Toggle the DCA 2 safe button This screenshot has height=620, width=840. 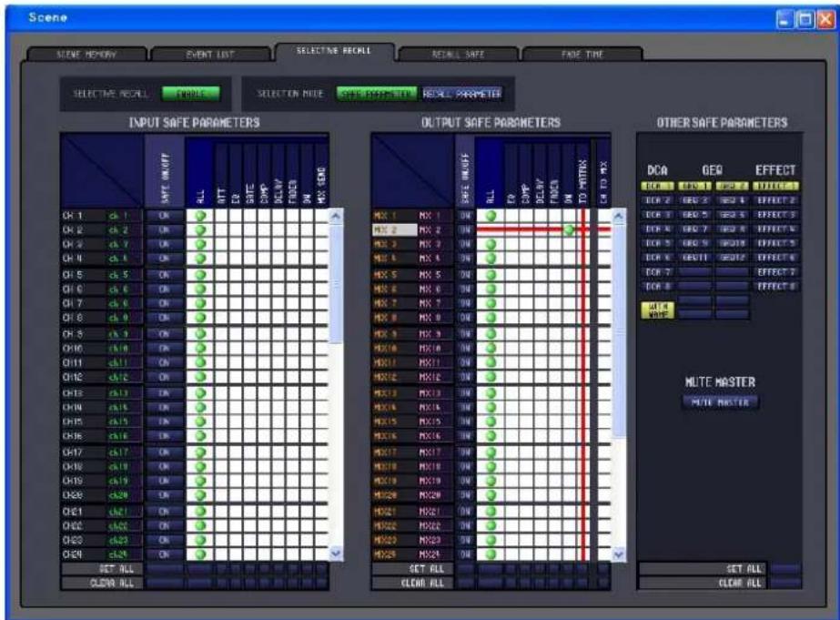coord(657,200)
